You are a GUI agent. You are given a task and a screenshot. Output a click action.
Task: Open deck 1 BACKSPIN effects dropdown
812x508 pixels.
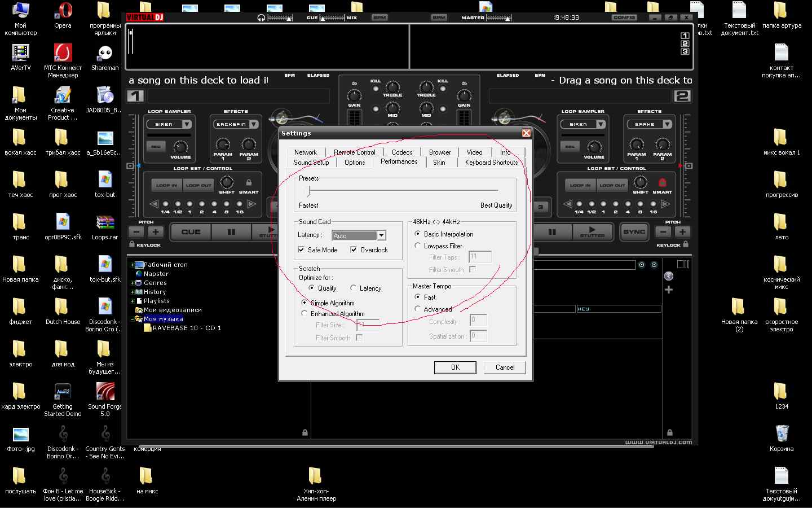254,124
